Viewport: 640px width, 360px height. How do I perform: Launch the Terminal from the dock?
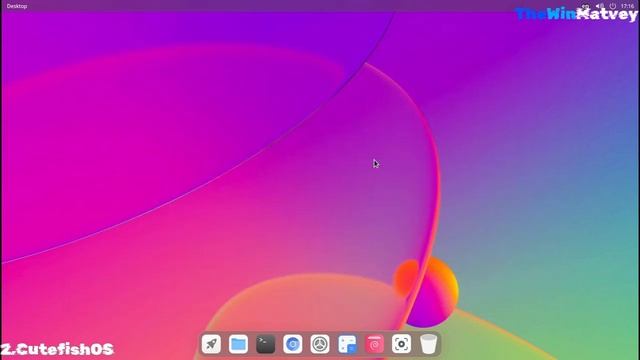tap(265, 344)
